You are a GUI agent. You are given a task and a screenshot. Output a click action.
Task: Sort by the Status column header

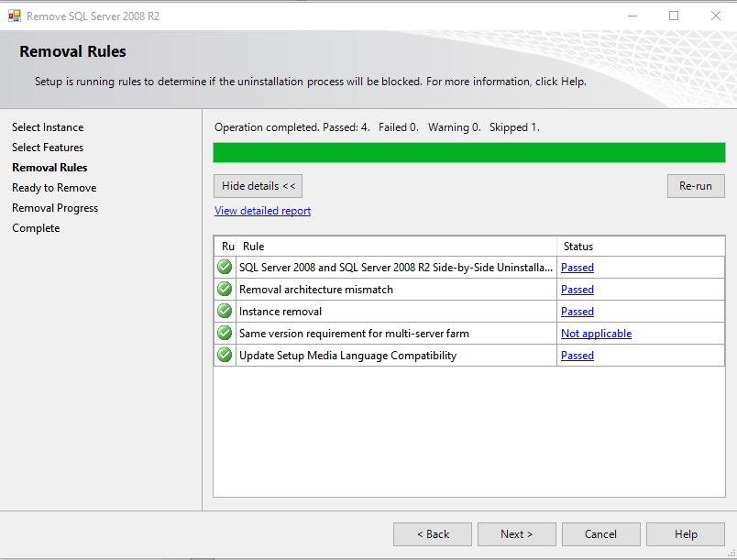click(640, 247)
